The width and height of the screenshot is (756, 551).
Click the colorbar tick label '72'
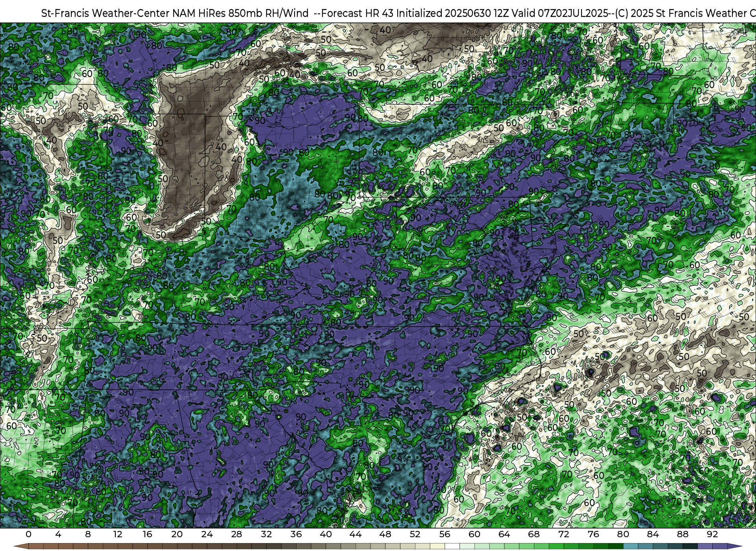click(564, 534)
